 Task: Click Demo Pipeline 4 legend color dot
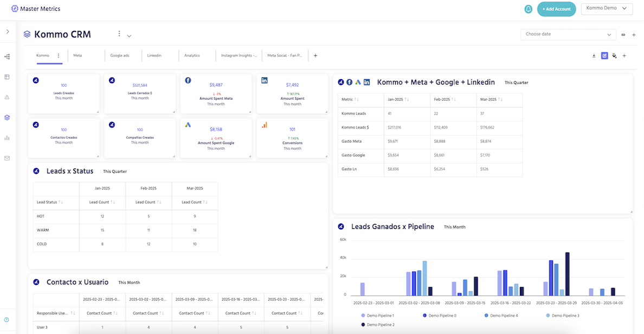click(486, 315)
